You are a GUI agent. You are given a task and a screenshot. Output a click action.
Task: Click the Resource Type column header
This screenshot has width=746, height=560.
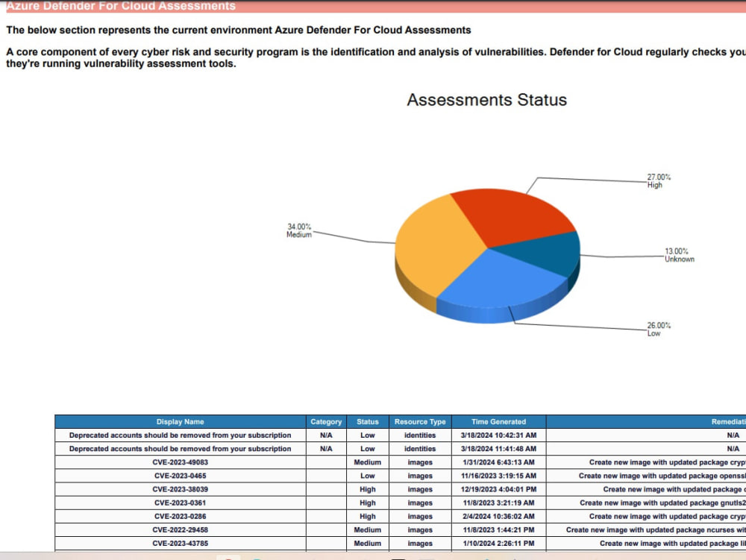coord(419,421)
